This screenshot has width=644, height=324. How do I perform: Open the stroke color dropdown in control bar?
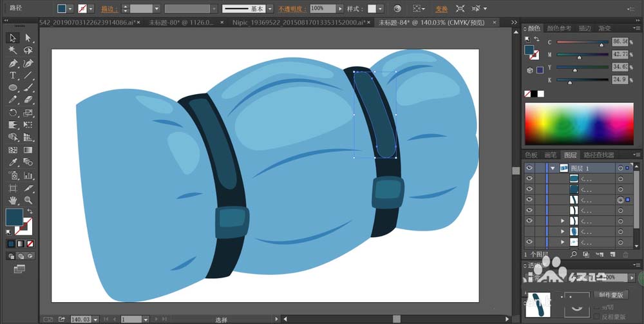pos(91,8)
